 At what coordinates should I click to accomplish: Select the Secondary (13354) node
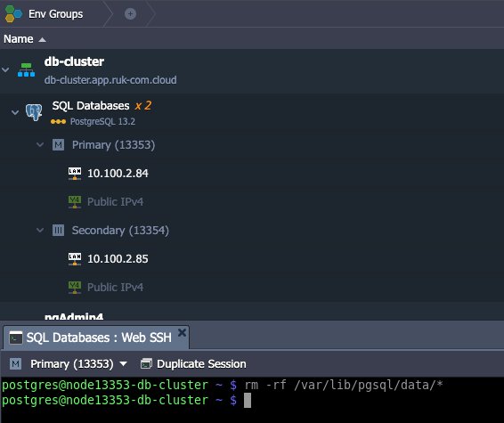[120, 230]
